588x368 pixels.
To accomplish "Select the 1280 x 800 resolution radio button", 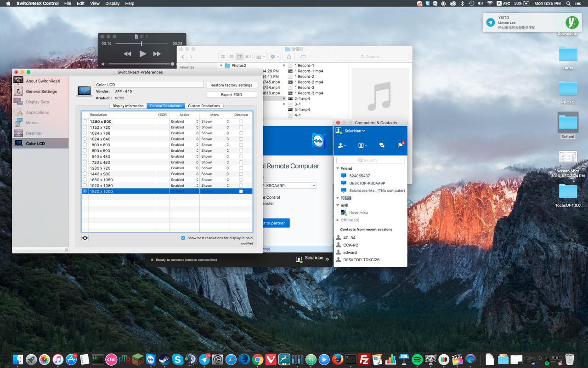I will (85, 121).
